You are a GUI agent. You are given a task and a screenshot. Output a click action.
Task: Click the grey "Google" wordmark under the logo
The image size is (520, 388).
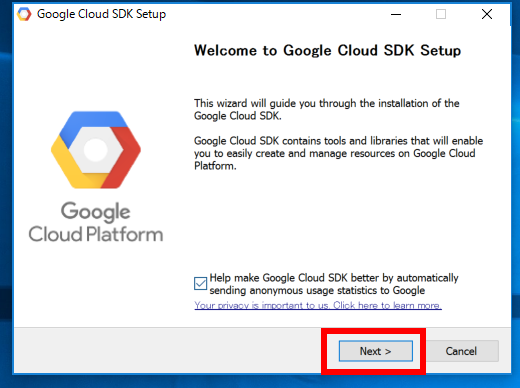[96, 212]
